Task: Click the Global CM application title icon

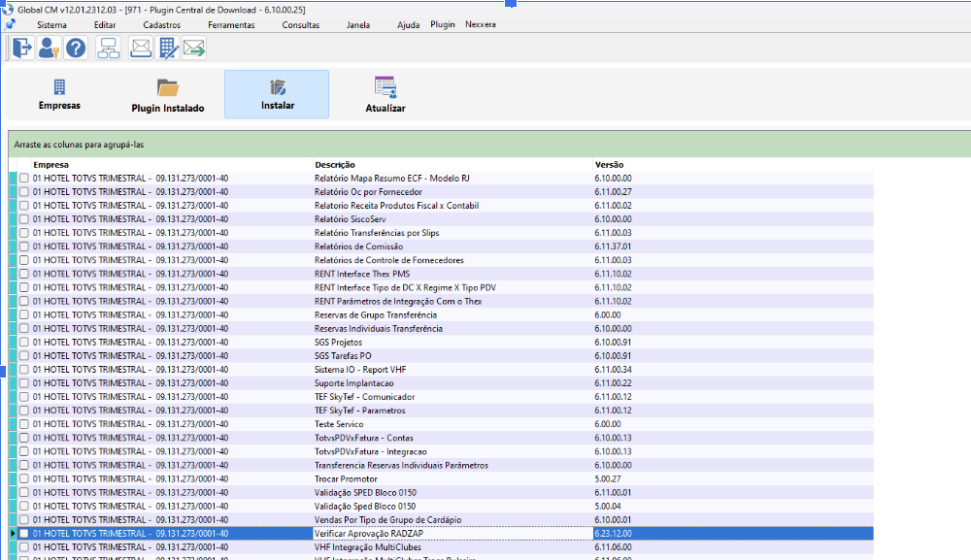Action: (x=8, y=10)
